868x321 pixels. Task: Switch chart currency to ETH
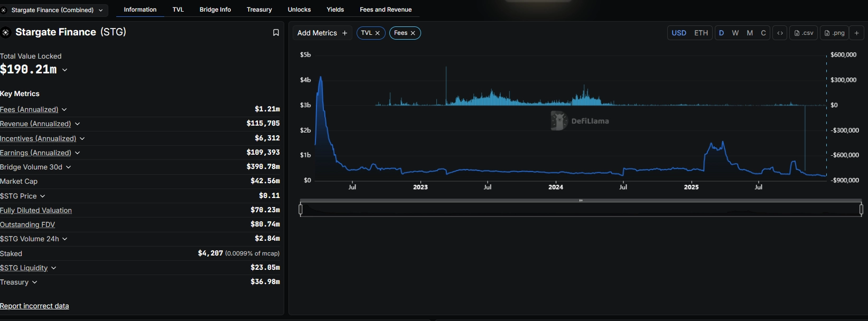coord(701,33)
